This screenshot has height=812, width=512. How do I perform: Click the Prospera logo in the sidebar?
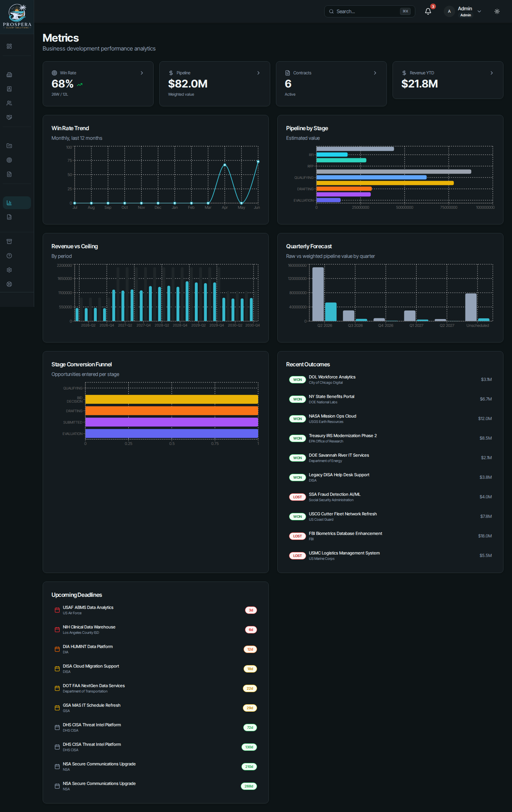point(17,16)
